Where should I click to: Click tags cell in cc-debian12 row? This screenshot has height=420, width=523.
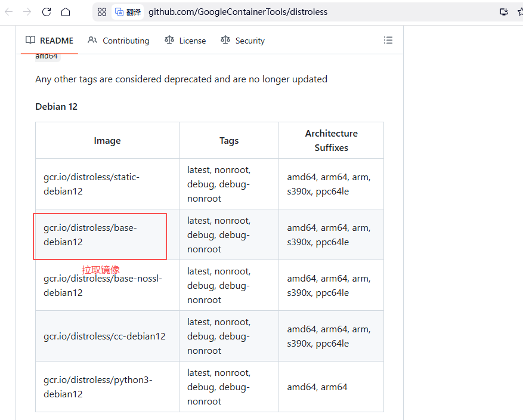click(x=229, y=336)
